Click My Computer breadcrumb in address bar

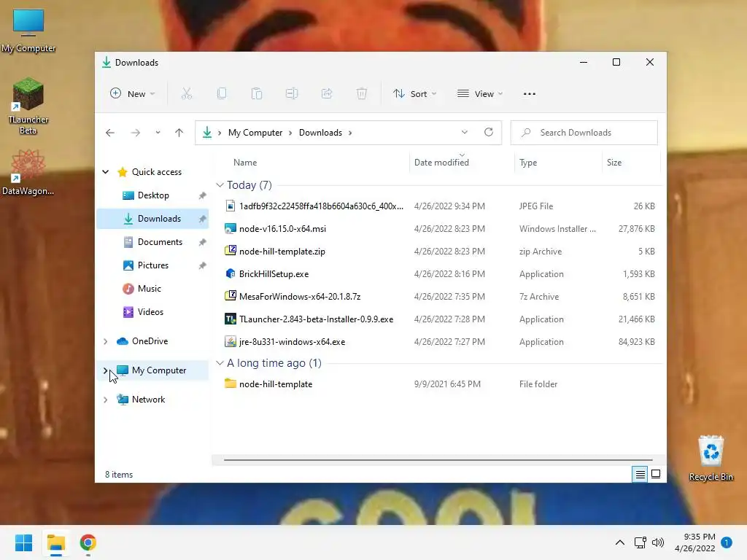click(255, 133)
